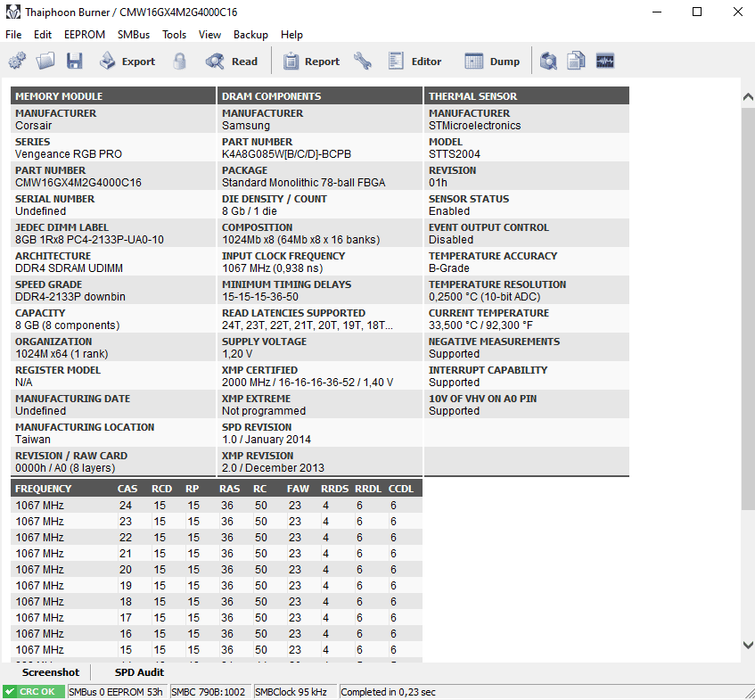Click 'K4A8G085W[B/C/D]-BCPB' part number

click(286, 154)
